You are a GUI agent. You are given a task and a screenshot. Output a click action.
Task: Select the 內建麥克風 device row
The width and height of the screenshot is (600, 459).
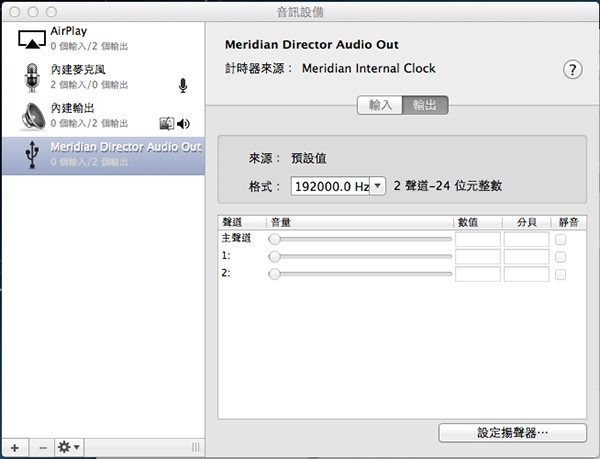point(103,78)
